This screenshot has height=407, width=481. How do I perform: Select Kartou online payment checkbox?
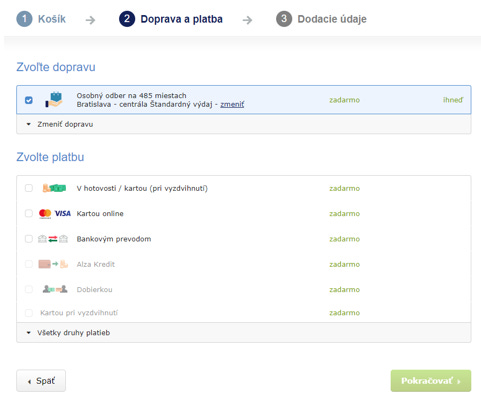click(x=29, y=213)
